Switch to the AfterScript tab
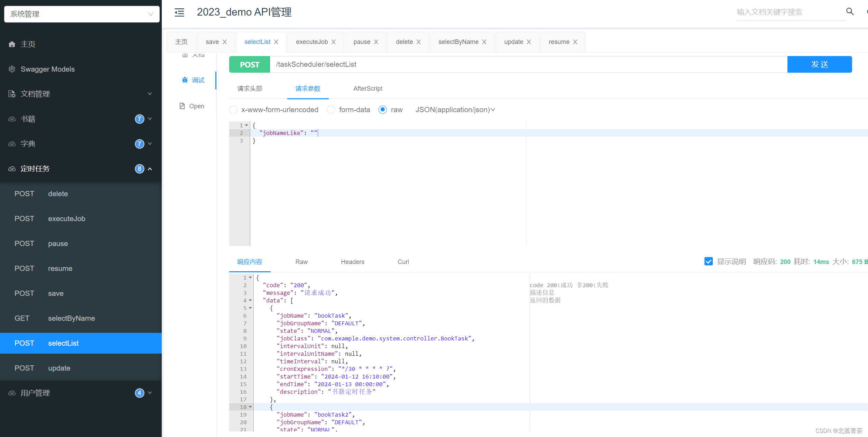Image resolution: width=868 pixels, height=437 pixels. [x=367, y=89]
